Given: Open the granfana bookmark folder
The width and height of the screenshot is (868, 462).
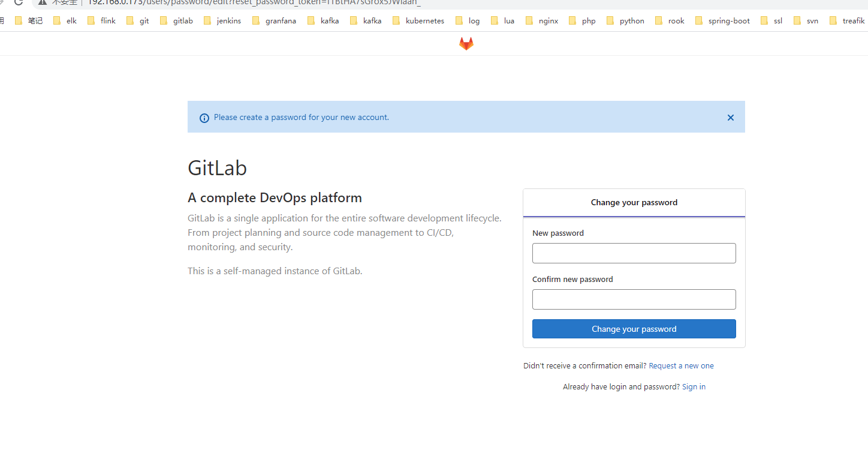Looking at the screenshot, I should click(x=274, y=21).
